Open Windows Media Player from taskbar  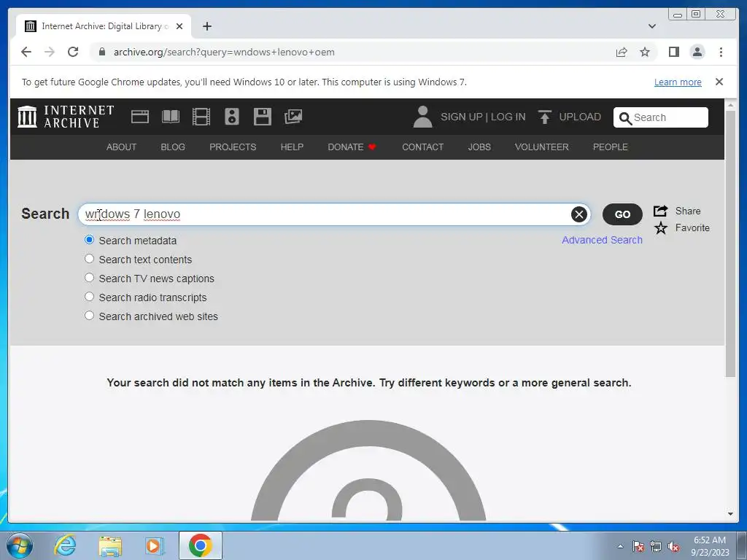coord(155,545)
